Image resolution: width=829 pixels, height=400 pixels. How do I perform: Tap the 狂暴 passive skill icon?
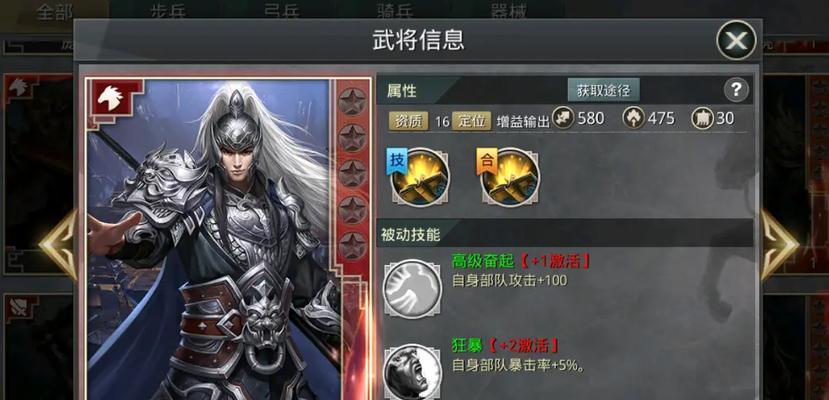(412, 371)
